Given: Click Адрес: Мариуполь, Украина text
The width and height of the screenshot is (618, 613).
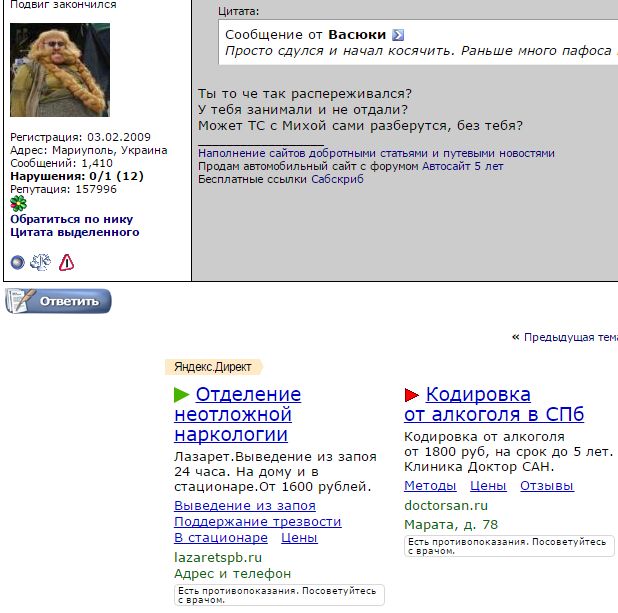Looking at the screenshot, I should pos(89,150).
